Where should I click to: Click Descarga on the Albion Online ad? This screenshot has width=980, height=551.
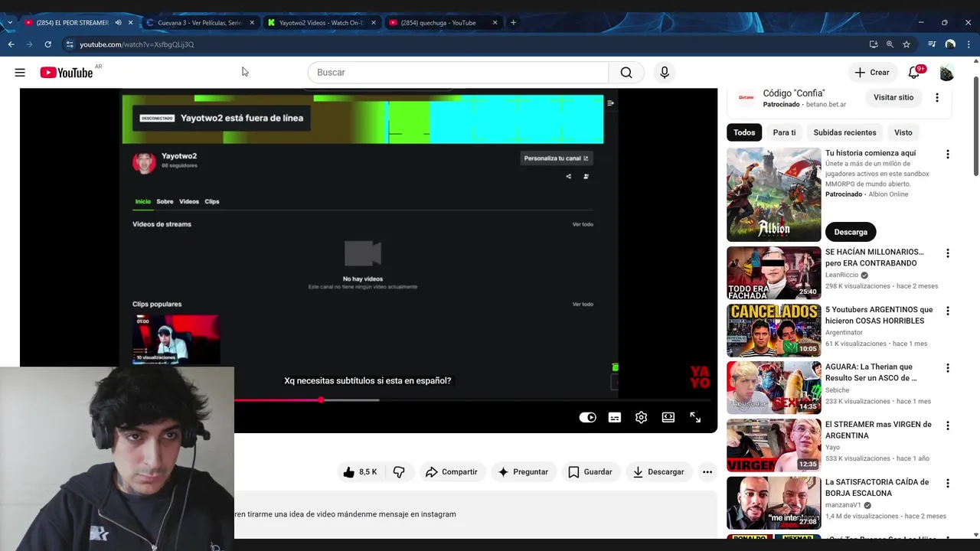tap(851, 232)
